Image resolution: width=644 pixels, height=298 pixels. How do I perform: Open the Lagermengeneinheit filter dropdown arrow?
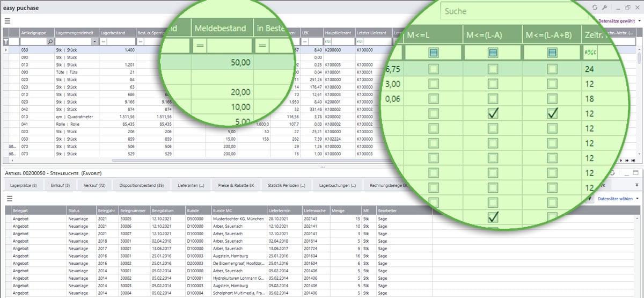click(94, 41)
